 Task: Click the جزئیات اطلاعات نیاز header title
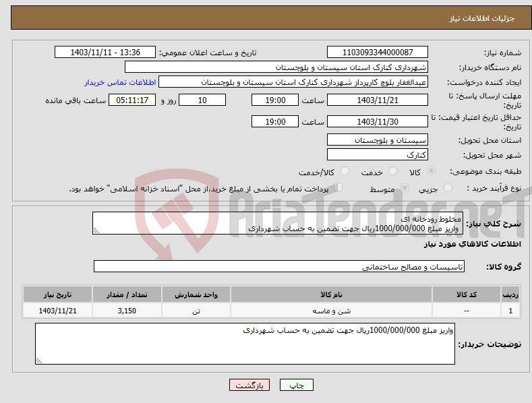[x=482, y=18]
